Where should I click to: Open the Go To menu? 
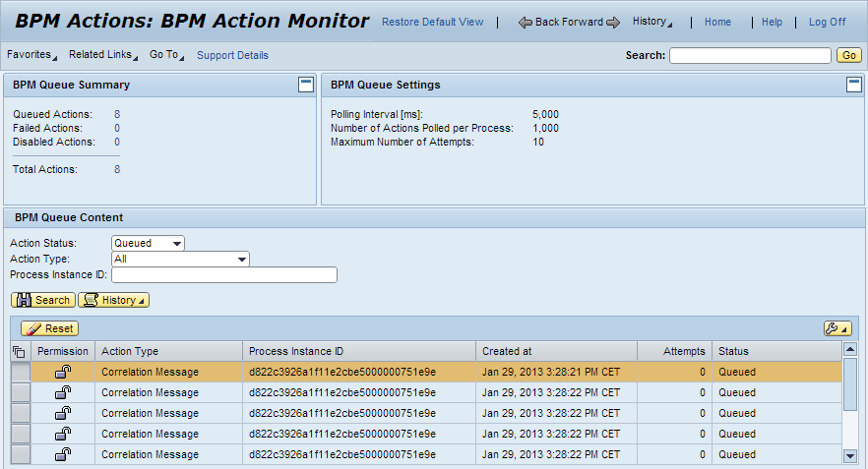[x=166, y=55]
